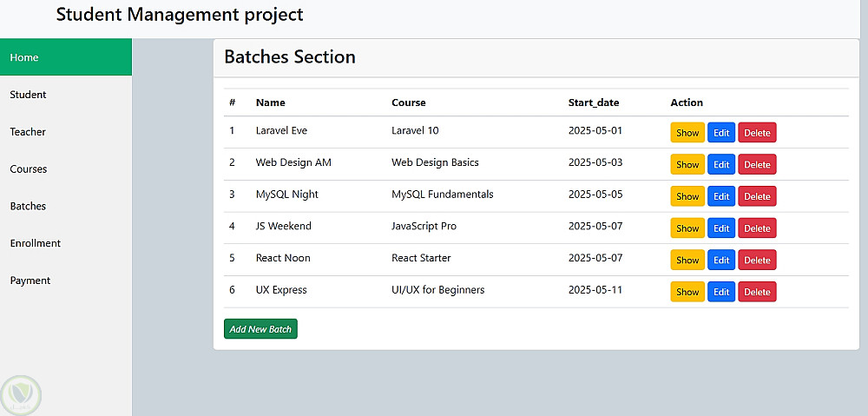Edit the Laravel Eve batch
868x416 pixels.
[721, 133]
